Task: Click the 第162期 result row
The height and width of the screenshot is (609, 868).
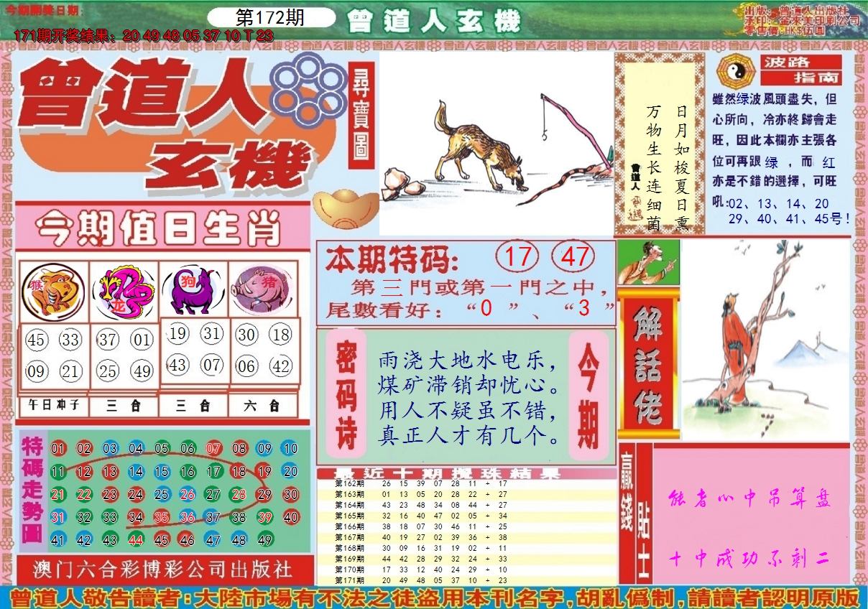Action: pos(466,484)
